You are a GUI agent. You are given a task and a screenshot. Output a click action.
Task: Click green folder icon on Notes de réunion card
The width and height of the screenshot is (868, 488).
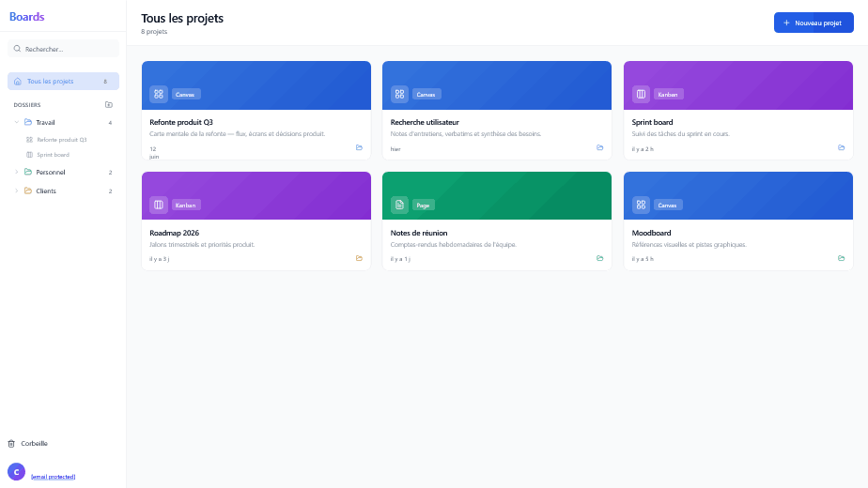[x=600, y=258]
